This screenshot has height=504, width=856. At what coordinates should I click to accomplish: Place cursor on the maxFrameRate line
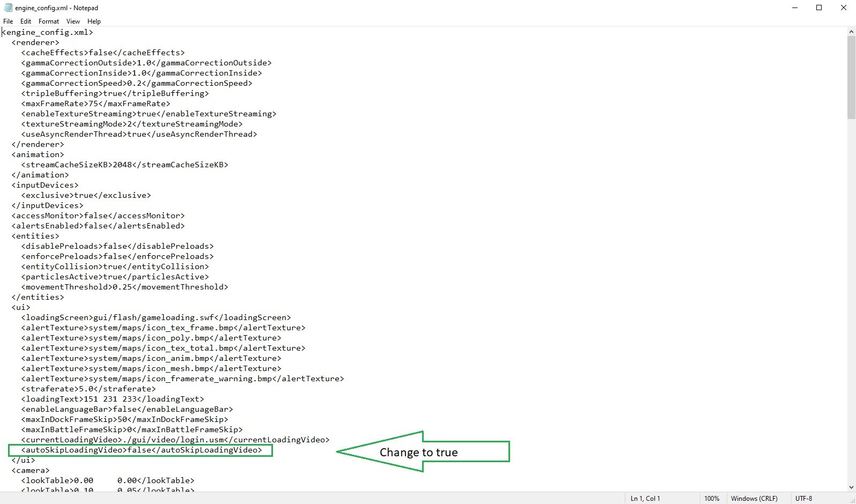click(x=95, y=103)
